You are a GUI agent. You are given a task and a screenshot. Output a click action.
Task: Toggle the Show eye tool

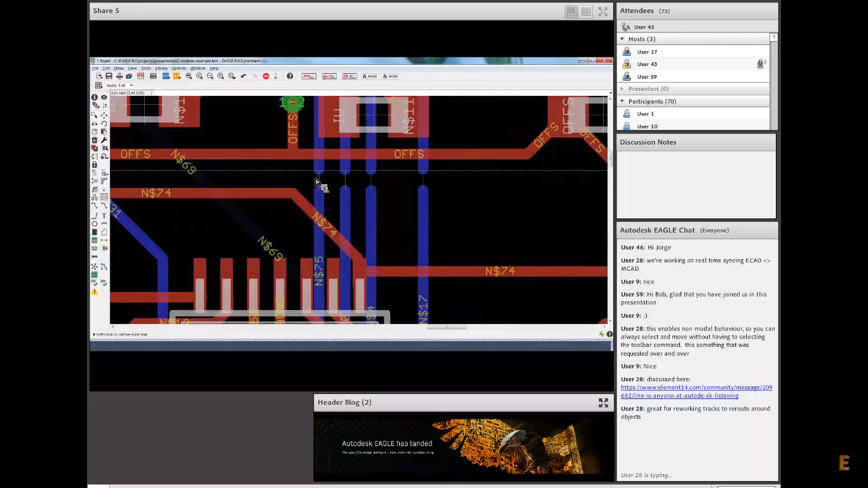104,97
